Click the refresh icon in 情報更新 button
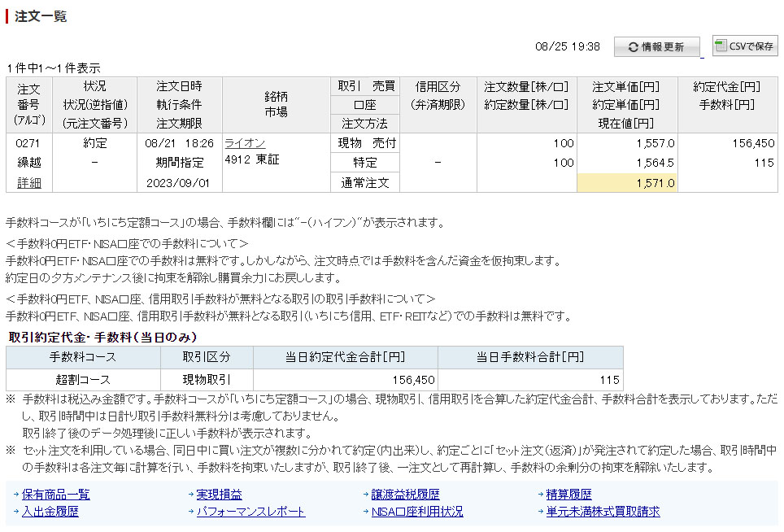 634,47
